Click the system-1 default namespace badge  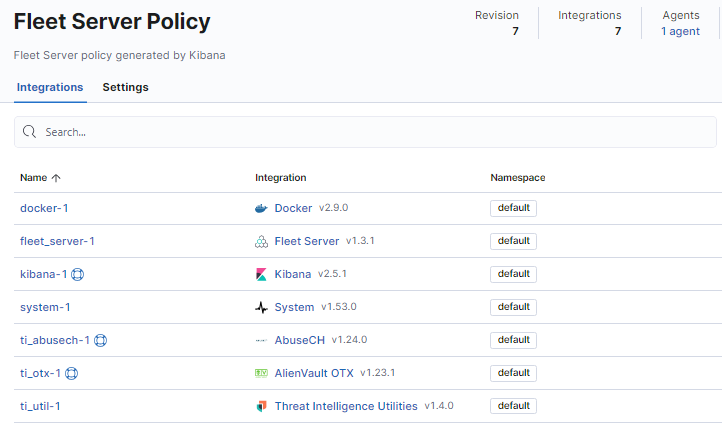[x=513, y=307]
